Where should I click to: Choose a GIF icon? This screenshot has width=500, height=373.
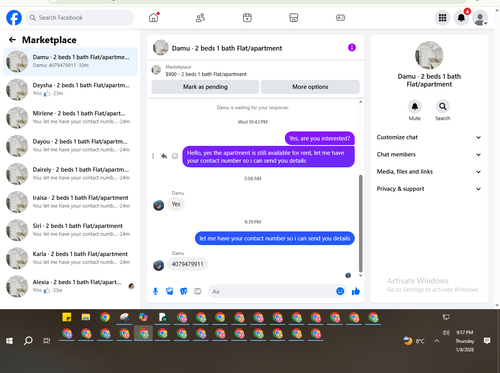(x=198, y=291)
